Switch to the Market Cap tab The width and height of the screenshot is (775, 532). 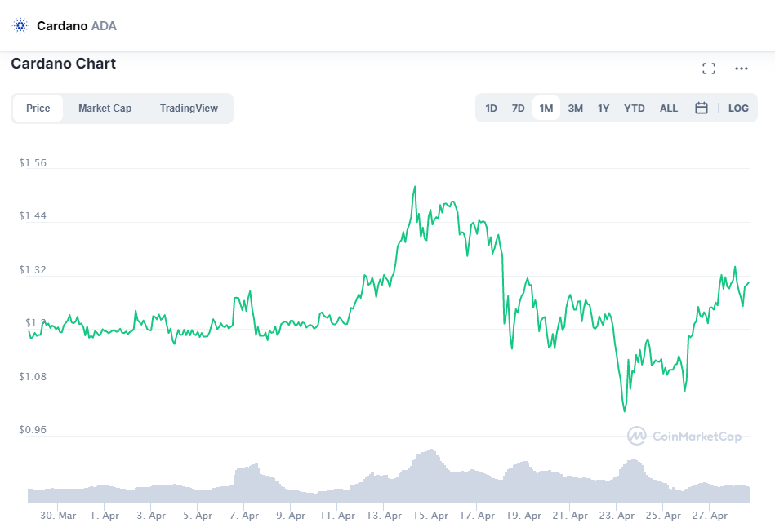pos(105,109)
